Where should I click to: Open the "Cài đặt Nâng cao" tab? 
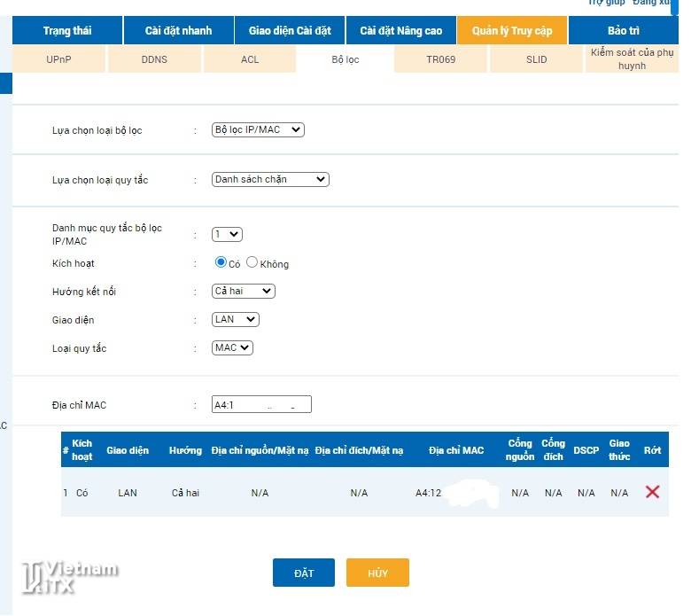(x=400, y=31)
